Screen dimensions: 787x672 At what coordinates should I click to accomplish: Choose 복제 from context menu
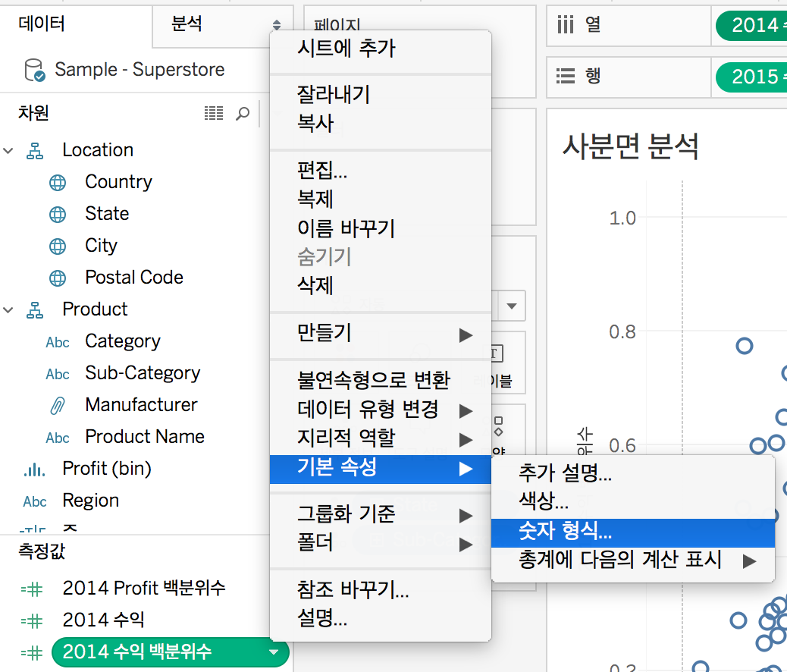[381, 199]
